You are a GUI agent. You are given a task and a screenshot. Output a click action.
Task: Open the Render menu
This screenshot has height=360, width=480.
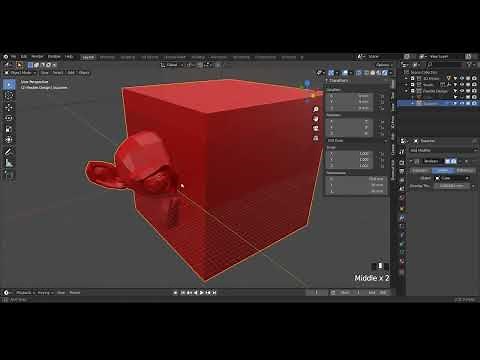[x=37, y=57]
